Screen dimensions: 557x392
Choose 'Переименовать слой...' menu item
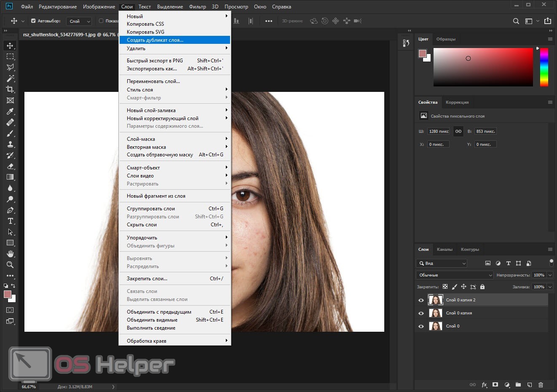coord(175,81)
